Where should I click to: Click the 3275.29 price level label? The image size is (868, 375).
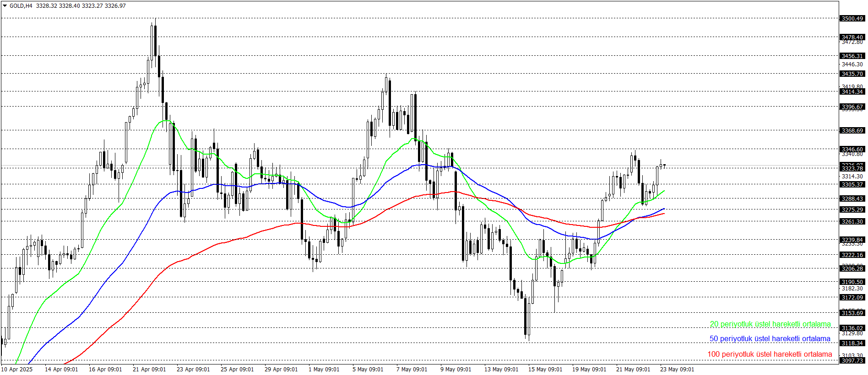click(852, 210)
